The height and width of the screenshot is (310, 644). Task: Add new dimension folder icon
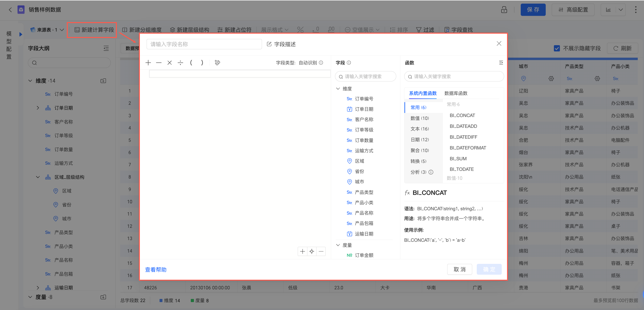103,81
